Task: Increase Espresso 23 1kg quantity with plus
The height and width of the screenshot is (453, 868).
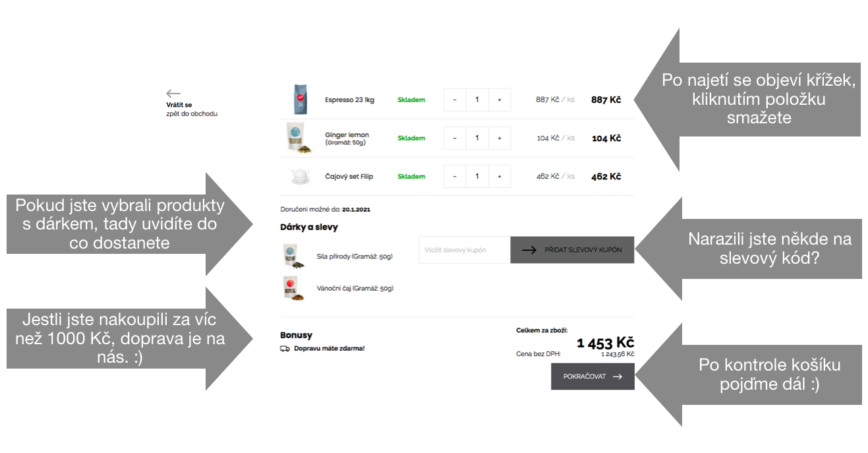Action: [x=499, y=100]
